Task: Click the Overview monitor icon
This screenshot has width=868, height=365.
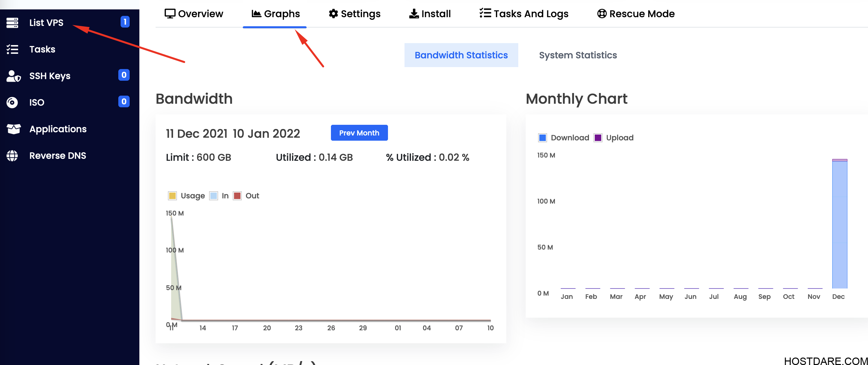Action: [x=170, y=14]
